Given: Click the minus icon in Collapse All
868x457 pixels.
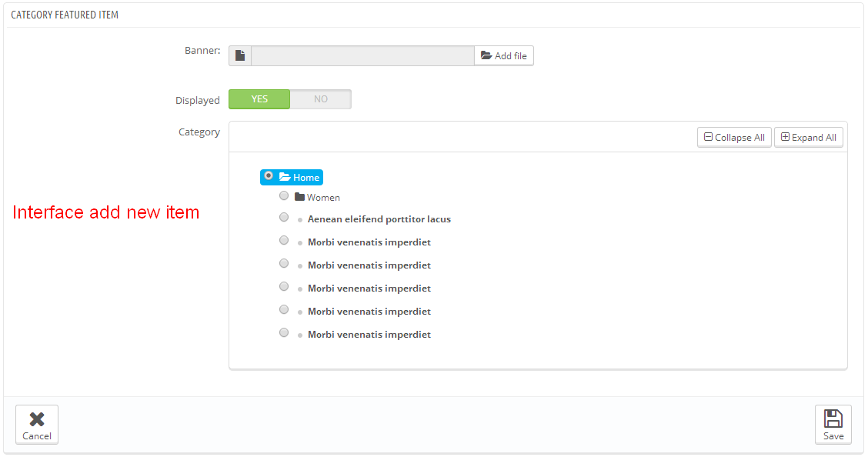Looking at the screenshot, I should [708, 138].
